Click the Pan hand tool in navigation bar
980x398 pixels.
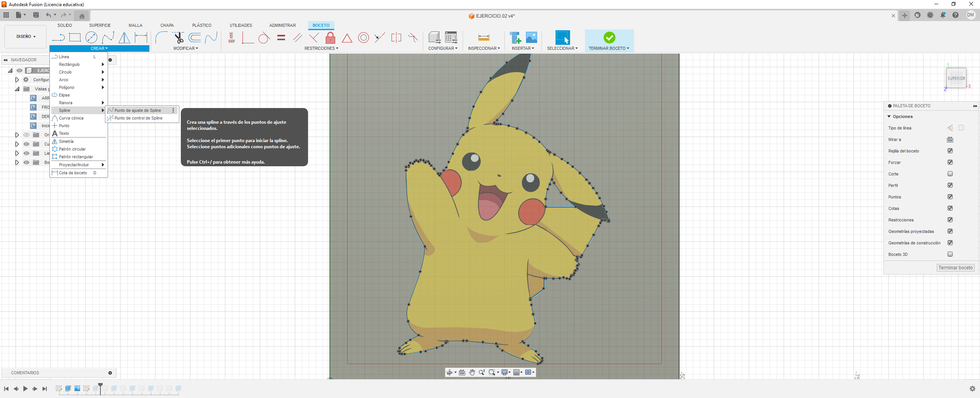[x=472, y=372]
